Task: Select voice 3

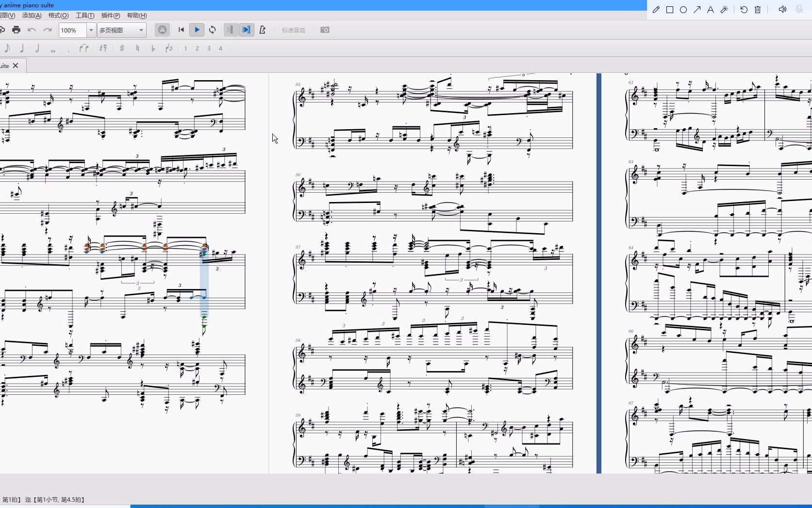Action: click(209, 49)
